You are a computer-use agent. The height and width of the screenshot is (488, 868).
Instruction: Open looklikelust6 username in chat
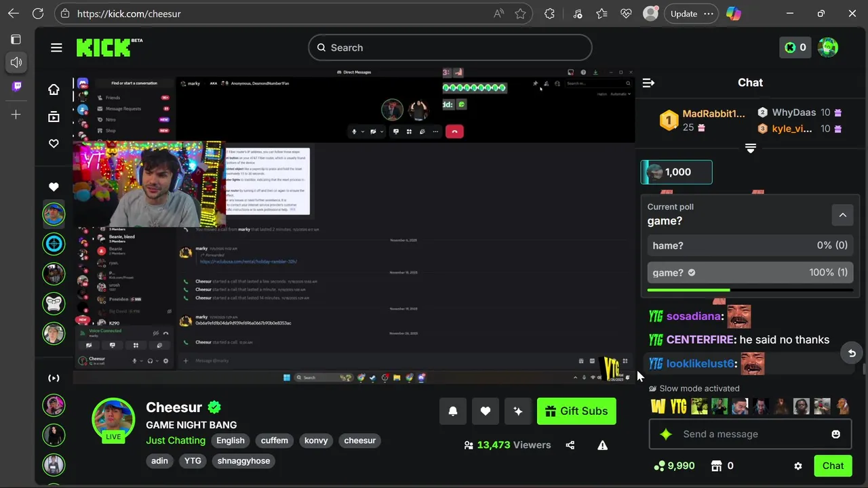(700, 364)
